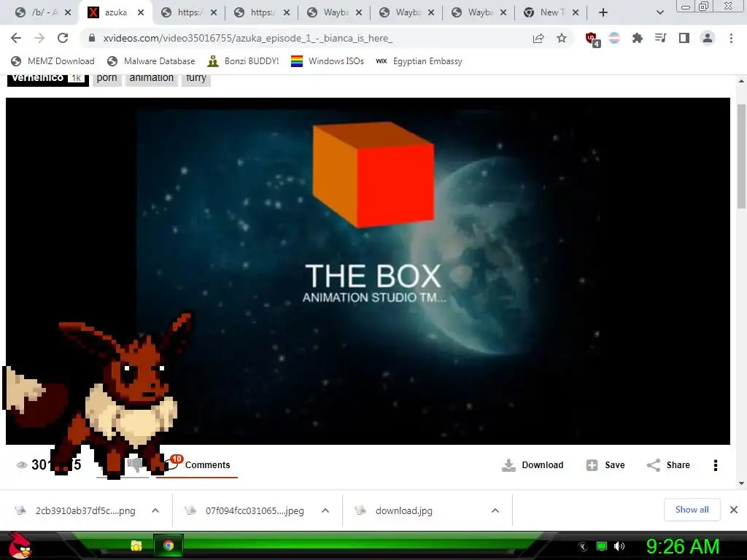Expand options for download.jpg
The width and height of the screenshot is (747, 560).
pos(495,510)
